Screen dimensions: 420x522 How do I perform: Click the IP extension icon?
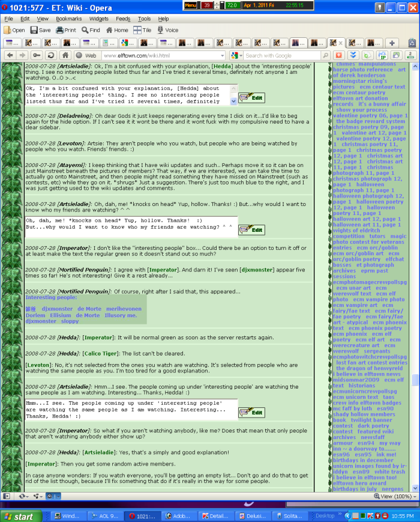tap(382, 55)
